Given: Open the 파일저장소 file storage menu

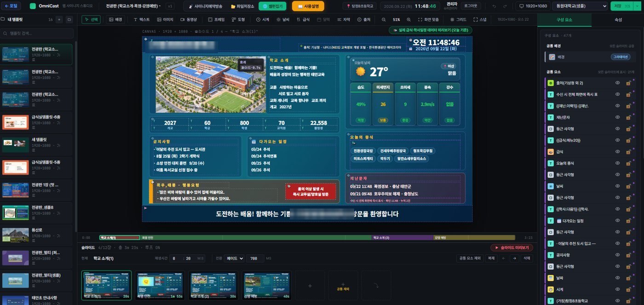Looking at the screenshot, I should [x=242, y=6].
